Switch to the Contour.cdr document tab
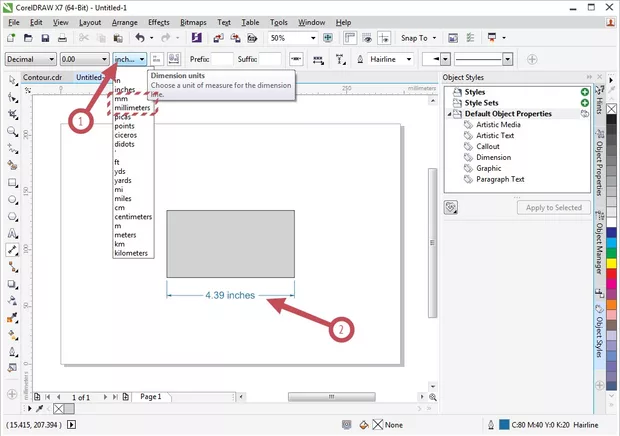 43,77
